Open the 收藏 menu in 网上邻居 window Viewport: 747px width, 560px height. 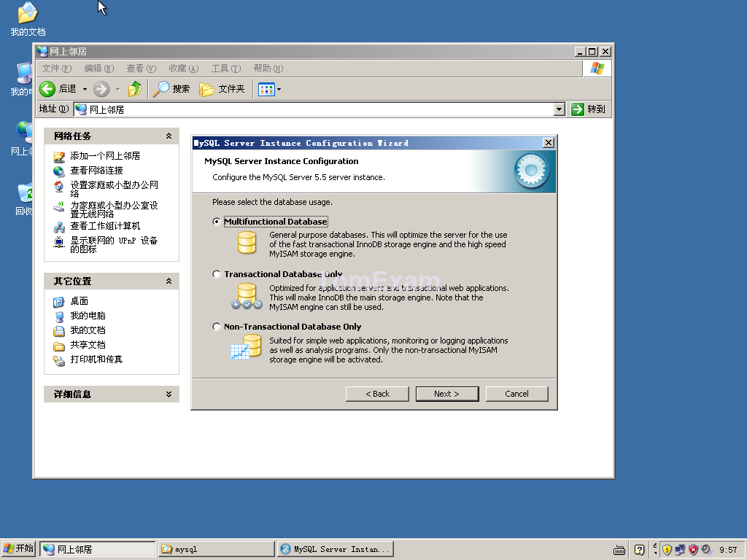[183, 69]
